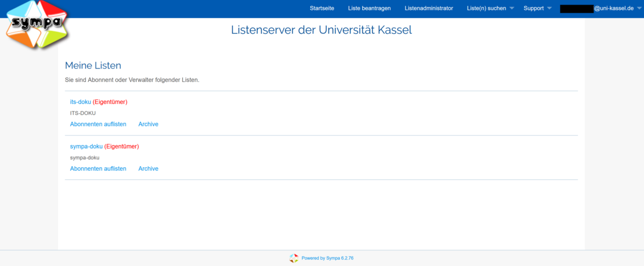Click the (Eigentümer) label next to sympa-doku

(122, 146)
